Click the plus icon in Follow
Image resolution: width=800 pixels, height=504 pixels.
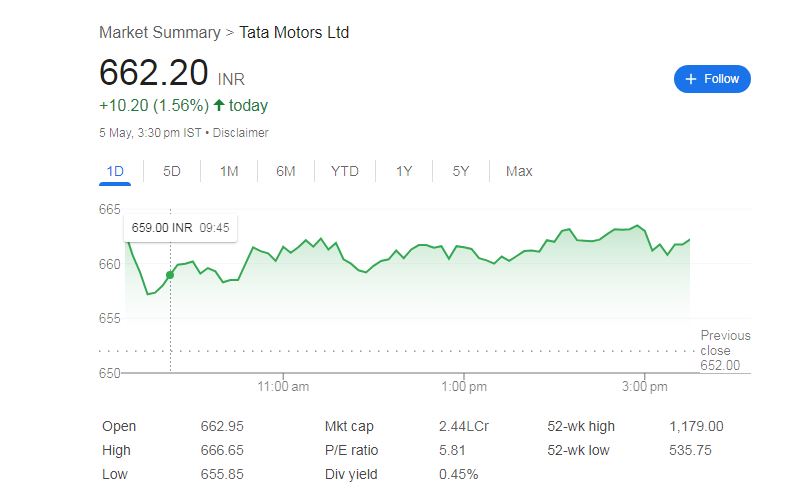coord(691,79)
